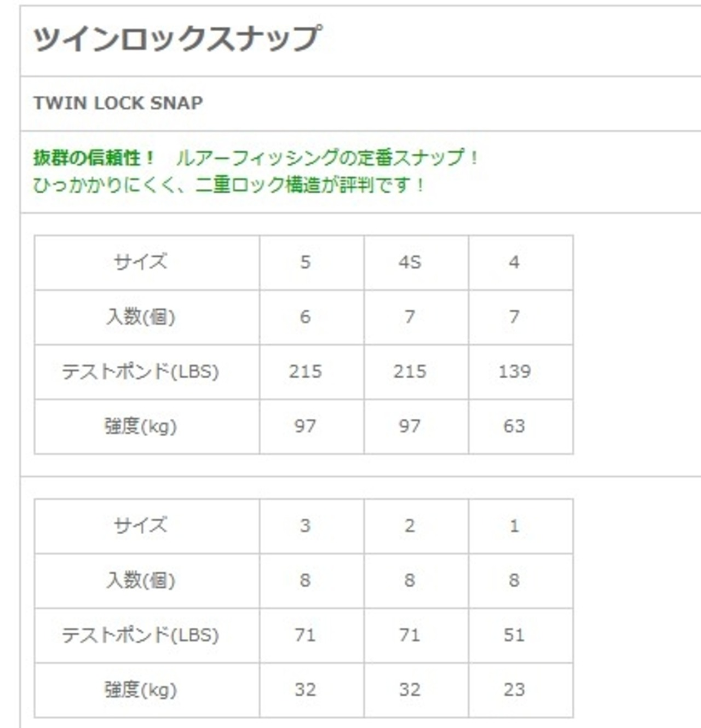Click the quantity 7 cell under size 4S

point(410,317)
